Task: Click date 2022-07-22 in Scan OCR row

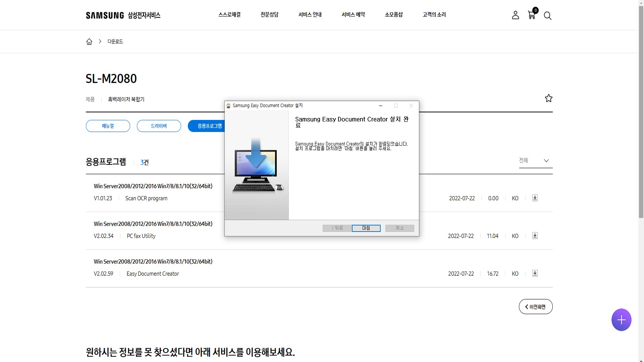Action: [x=462, y=198]
